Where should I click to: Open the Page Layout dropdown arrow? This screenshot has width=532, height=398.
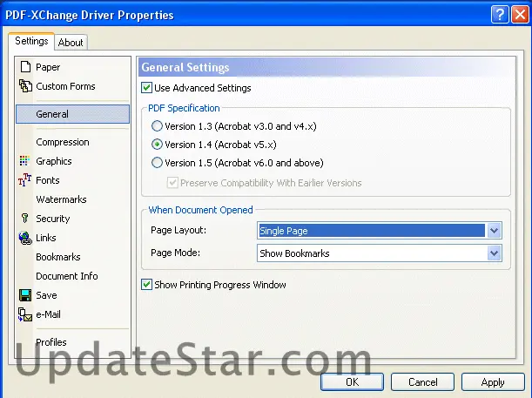pos(494,231)
